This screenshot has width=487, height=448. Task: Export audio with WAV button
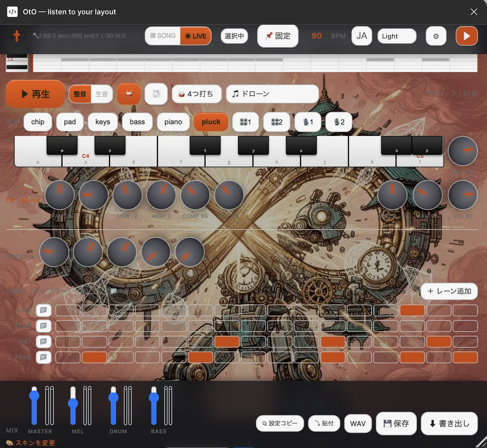coord(358,424)
